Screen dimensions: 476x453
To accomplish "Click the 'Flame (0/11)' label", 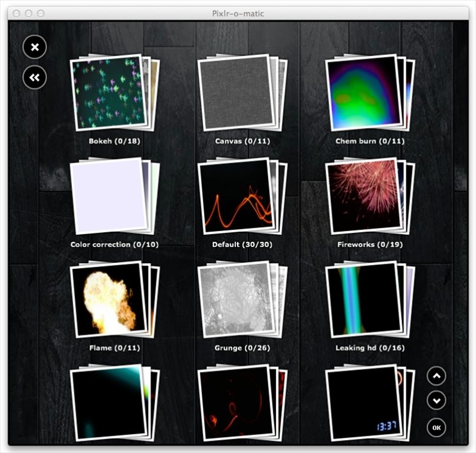I will coord(114,348).
